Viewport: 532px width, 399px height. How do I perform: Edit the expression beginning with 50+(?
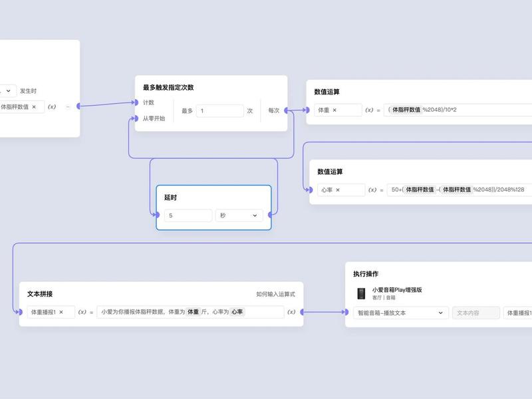[460, 190]
